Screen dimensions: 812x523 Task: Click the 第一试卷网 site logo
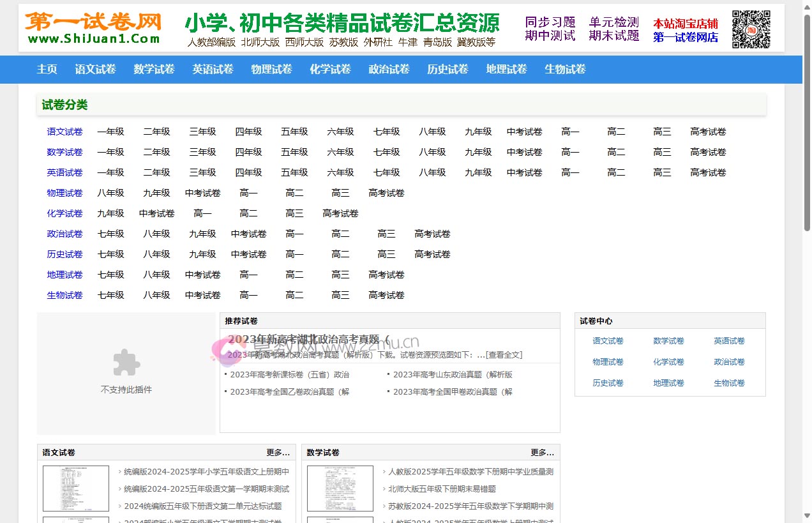(91, 27)
